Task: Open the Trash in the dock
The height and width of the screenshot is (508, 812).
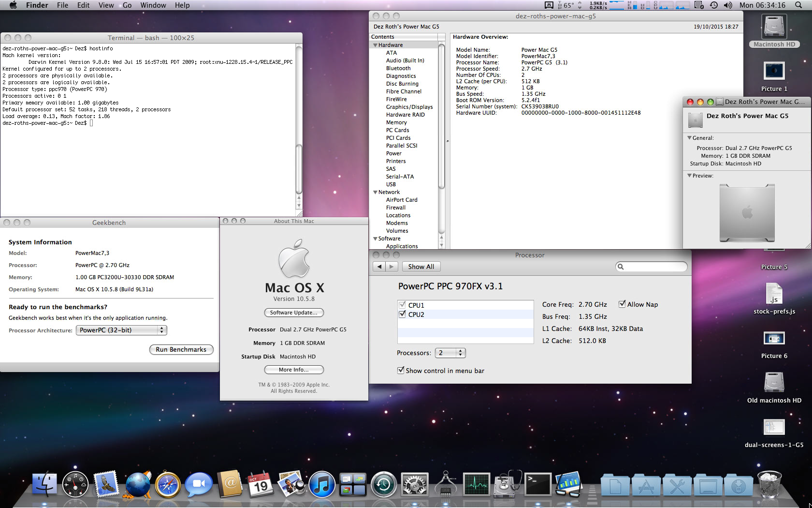Action: coord(769,484)
